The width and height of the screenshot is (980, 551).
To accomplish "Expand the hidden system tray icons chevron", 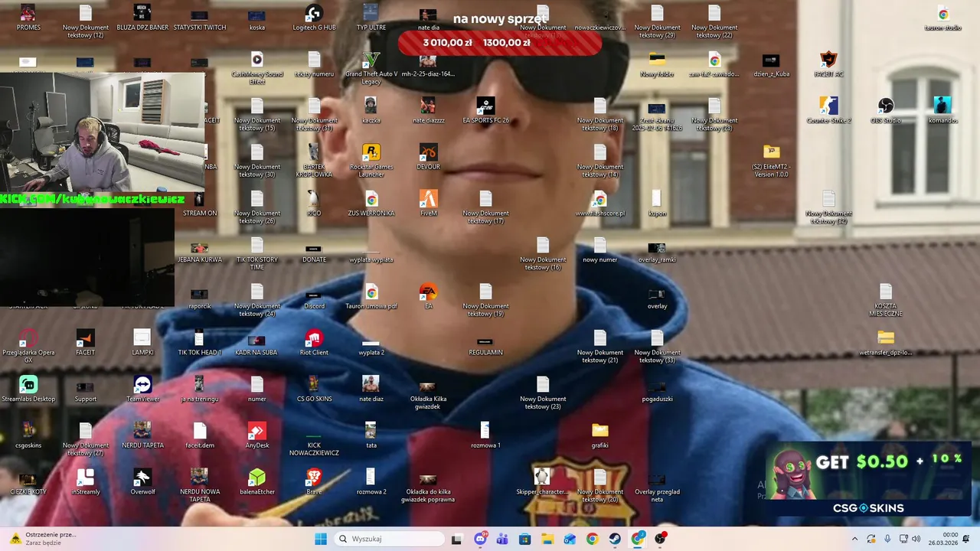I will (x=854, y=539).
